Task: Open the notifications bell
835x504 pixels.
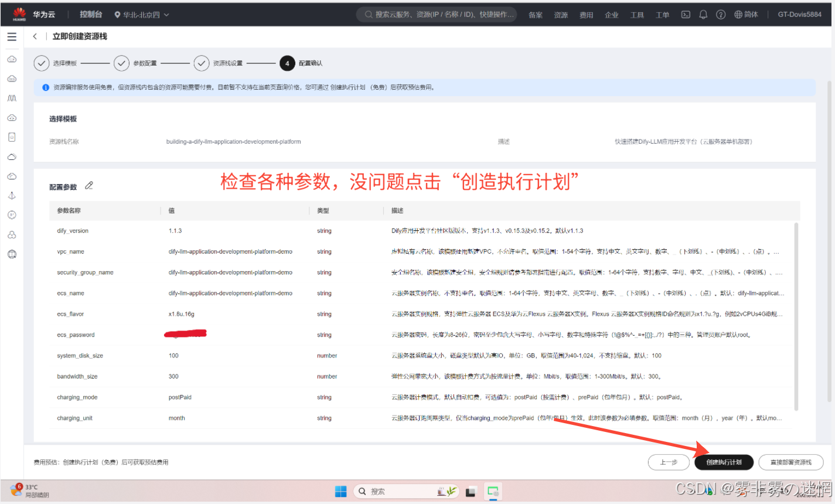Action: 703,15
